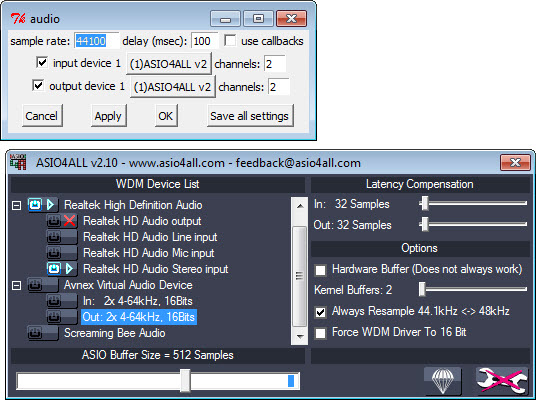Toggle the use callbacks checkbox
Screen dimensions: 549x411
pos(230,40)
